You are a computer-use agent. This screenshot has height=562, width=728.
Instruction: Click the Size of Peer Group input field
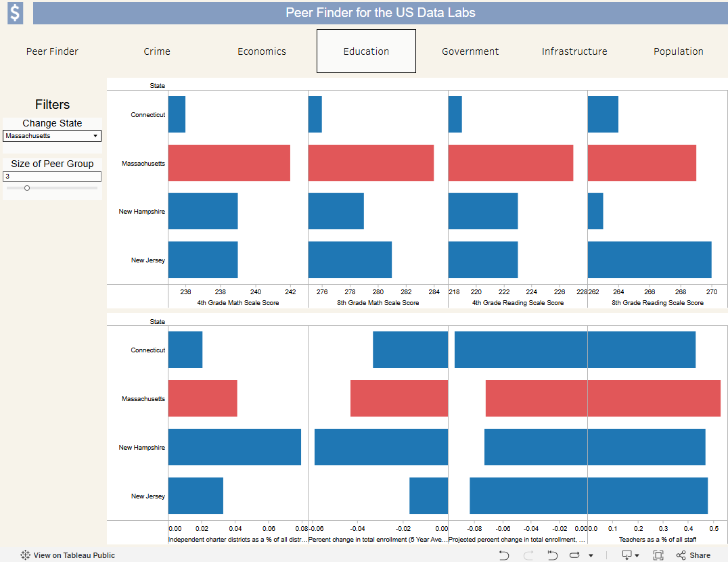click(52, 177)
